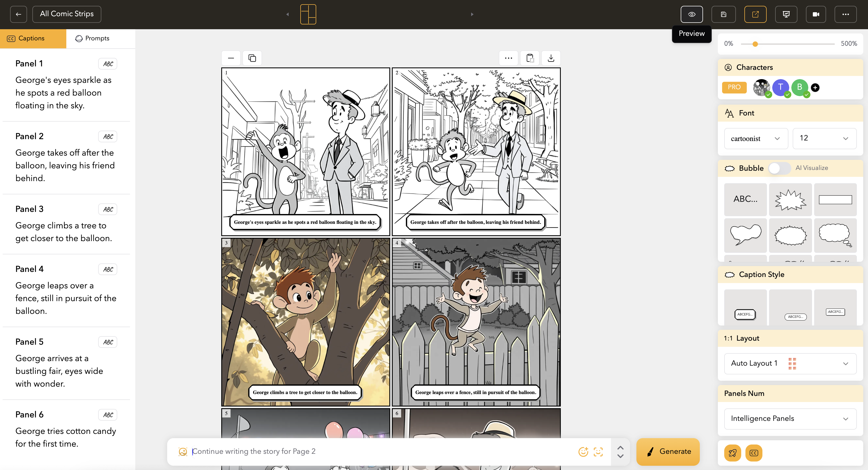Select the B character avatar
This screenshot has width=868, height=470.
coord(800,87)
